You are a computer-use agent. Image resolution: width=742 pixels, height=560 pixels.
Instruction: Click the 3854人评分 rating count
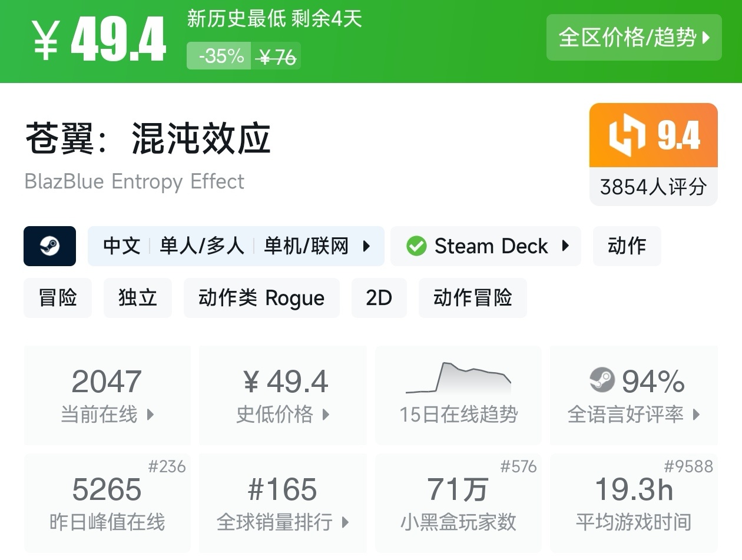(x=653, y=187)
